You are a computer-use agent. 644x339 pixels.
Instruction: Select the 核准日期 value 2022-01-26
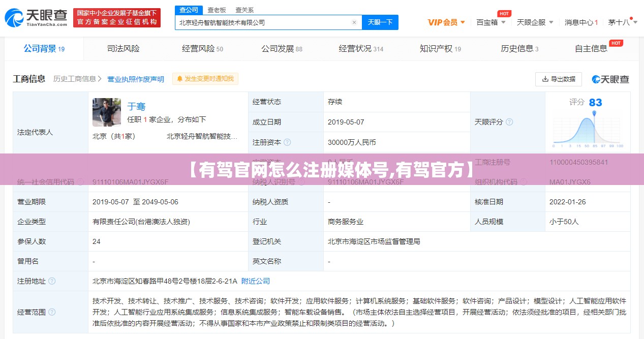tap(568, 202)
